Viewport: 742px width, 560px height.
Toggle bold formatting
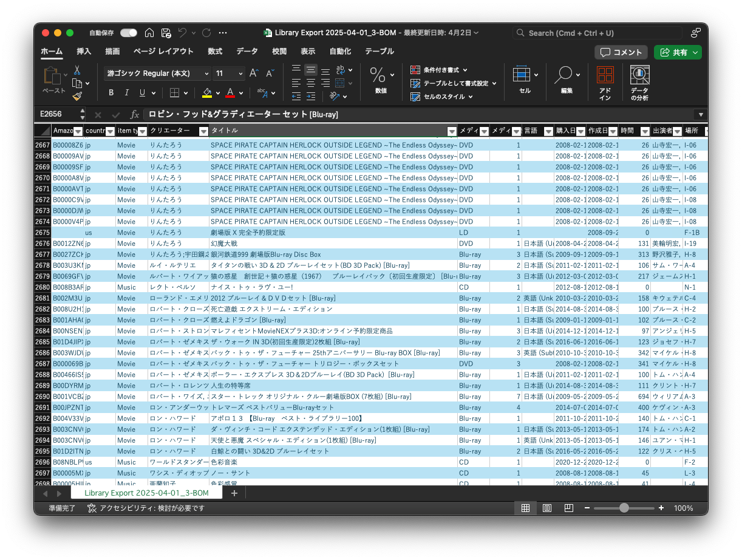click(x=111, y=93)
